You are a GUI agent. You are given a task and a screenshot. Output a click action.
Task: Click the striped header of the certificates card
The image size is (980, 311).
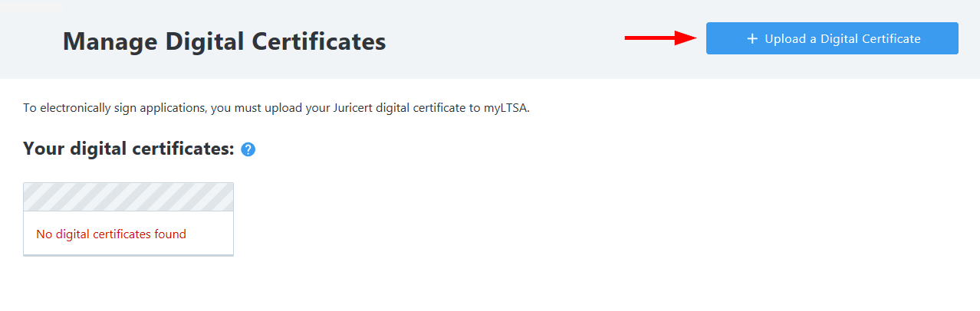128,197
